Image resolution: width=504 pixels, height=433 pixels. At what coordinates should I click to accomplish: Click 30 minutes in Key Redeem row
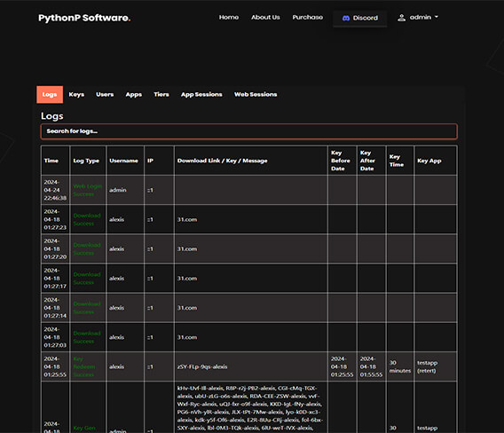coord(400,366)
